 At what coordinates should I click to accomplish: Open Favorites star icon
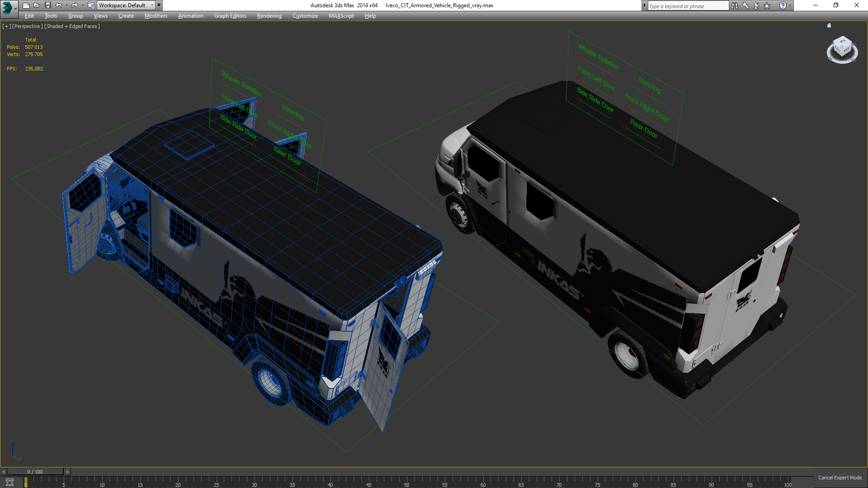click(767, 5)
